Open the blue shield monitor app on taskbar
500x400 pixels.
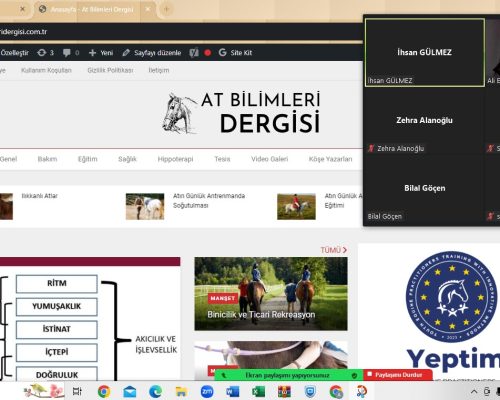point(310,391)
